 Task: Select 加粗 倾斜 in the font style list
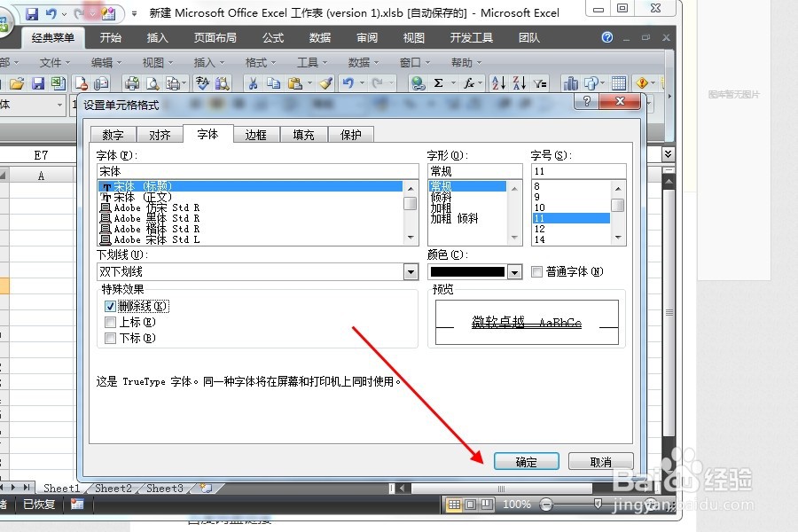467,218
